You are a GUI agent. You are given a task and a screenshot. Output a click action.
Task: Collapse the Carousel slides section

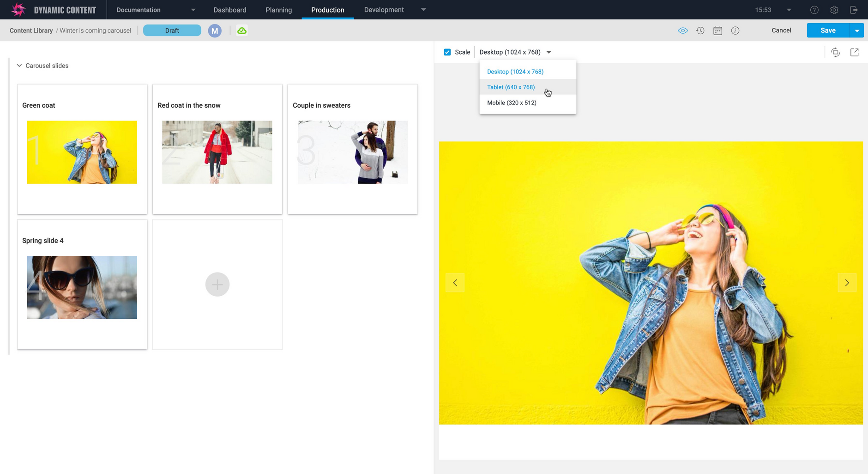pos(19,65)
